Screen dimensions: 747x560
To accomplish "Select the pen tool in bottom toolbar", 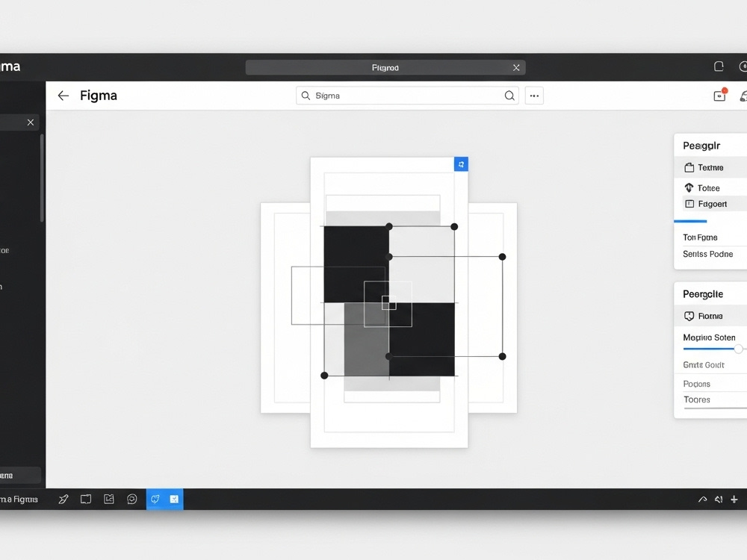I will click(63, 499).
